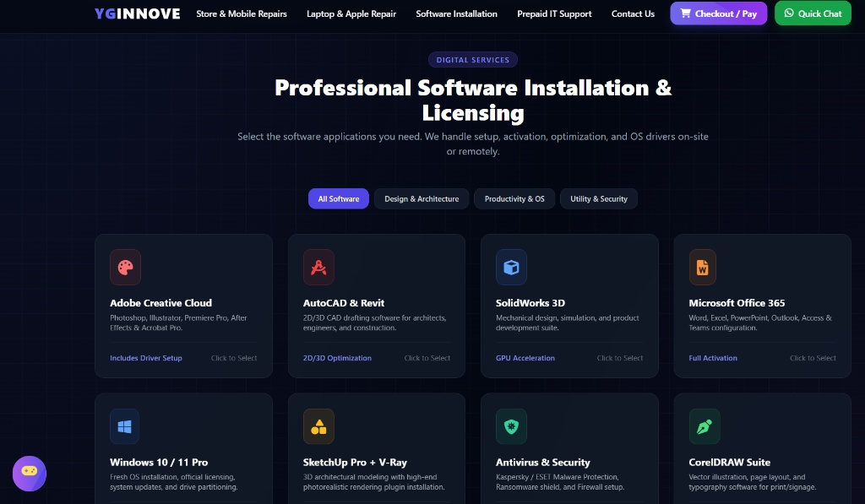The height and width of the screenshot is (504, 865).
Task: Click 'Click to Select' on AutoCAD & Revit card
Action: point(427,358)
